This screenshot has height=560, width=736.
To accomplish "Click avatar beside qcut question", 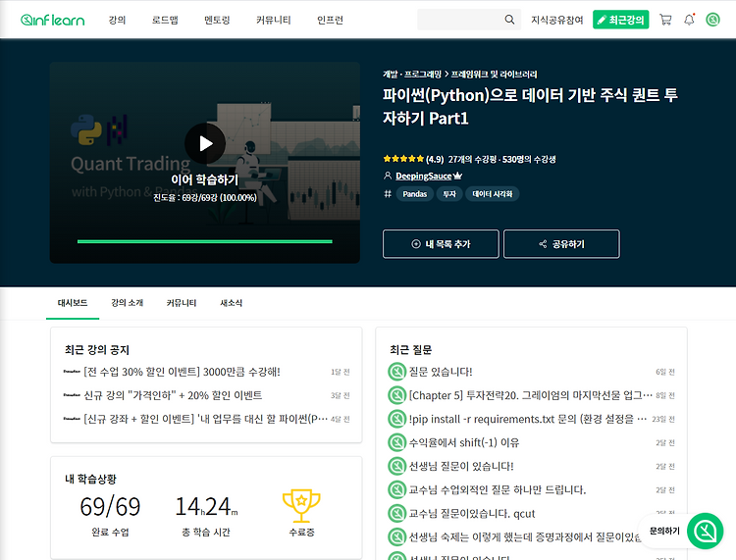I will pos(397,514).
